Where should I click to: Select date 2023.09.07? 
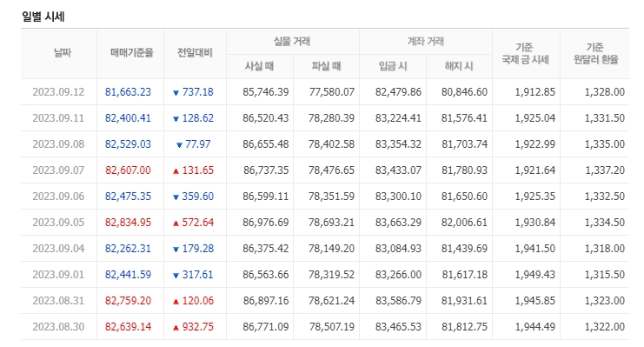pos(58,170)
